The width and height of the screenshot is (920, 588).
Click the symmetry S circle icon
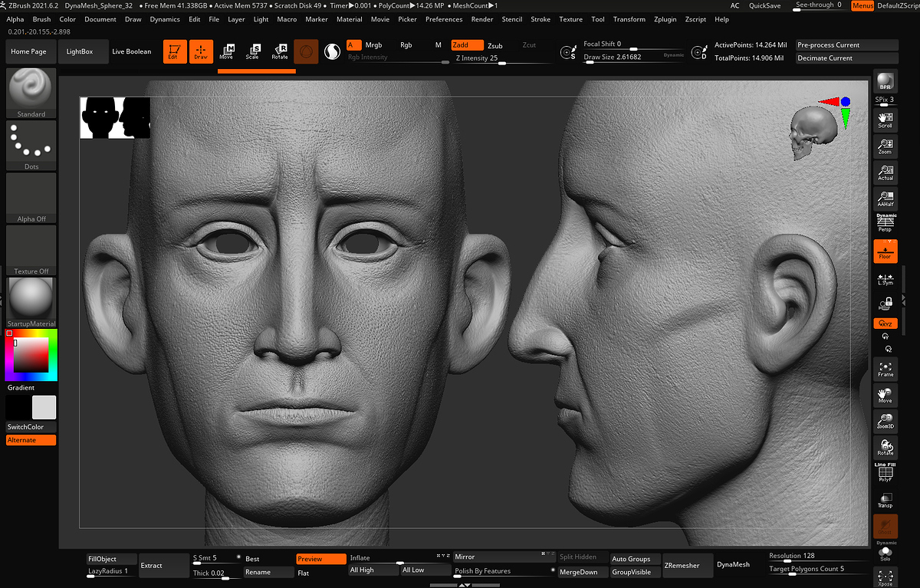(x=568, y=52)
